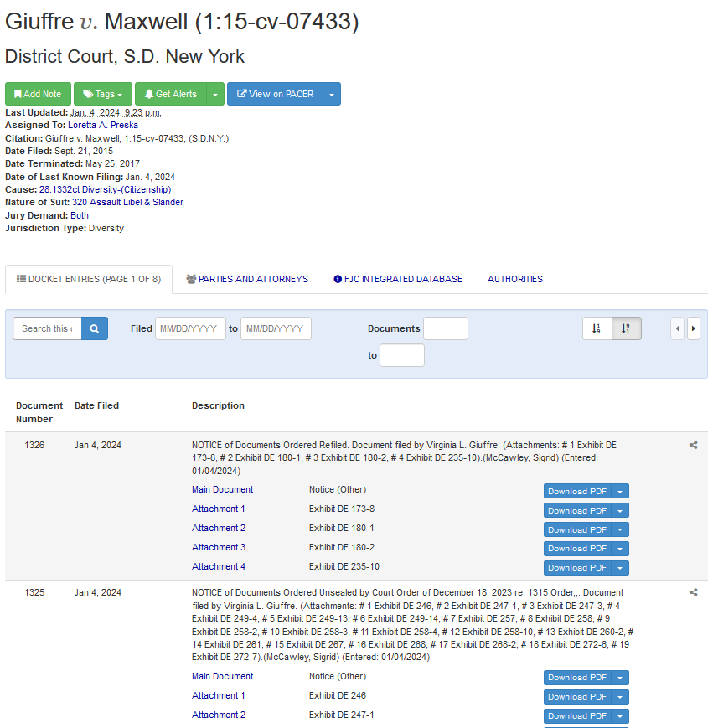713x728 pixels.
Task: Click document number 1326
Action: click(34, 445)
